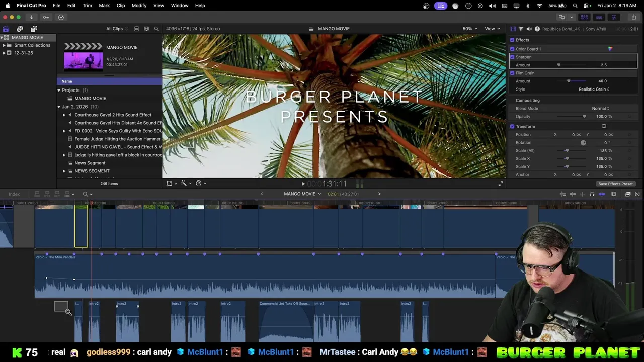
Task: Open the Color inspector
Action: (x=521, y=29)
